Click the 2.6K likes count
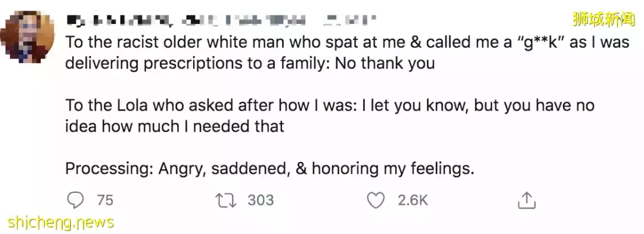Screen dimensions: 644x234 coord(413,201)
